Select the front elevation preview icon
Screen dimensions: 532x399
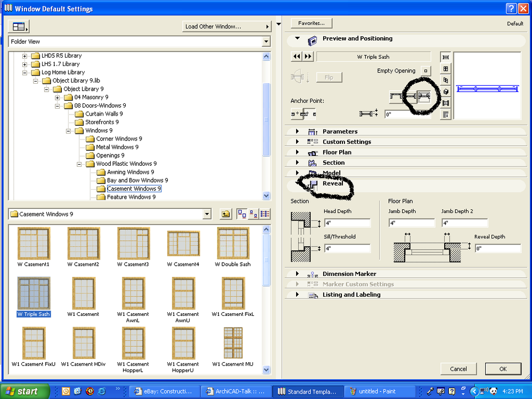click(446, 69)
